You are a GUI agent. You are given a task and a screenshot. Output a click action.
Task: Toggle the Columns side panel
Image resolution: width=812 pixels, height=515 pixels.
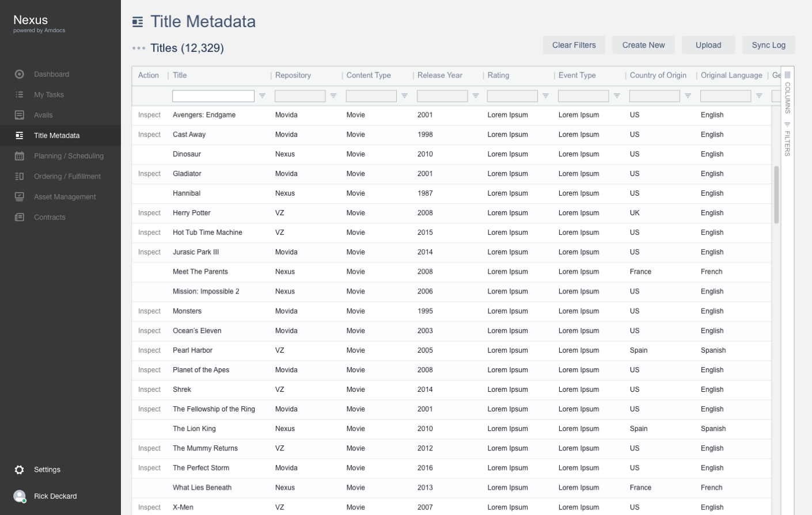[x=787, y=93]
